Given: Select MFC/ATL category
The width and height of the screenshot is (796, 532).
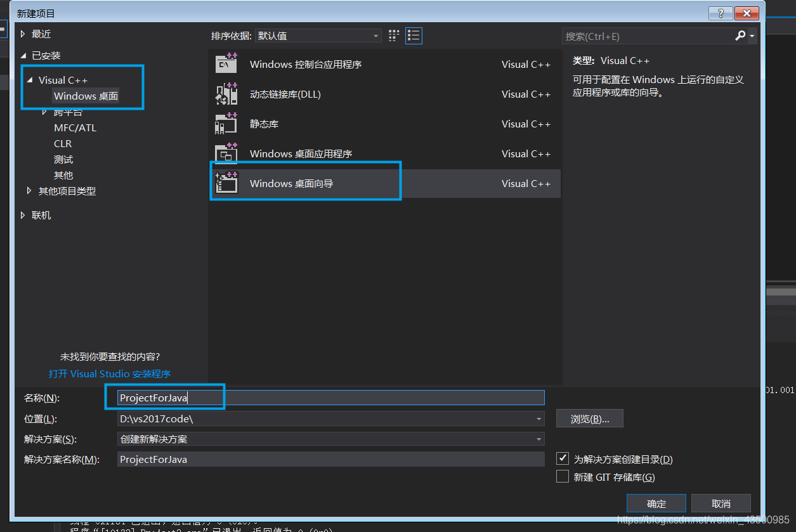Looking at the screenshot, I should point(75,127).
